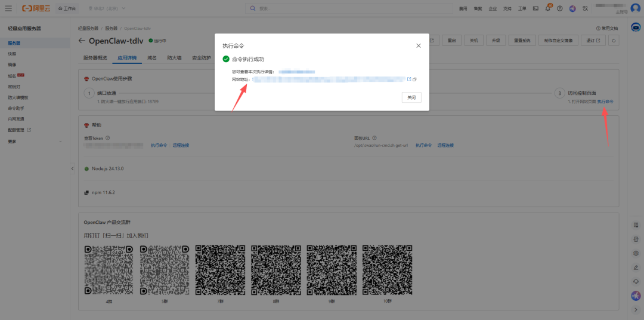This screenshot has height=320, width=644.
Task: Click the language switch icon in header
Action: (585, 8)
